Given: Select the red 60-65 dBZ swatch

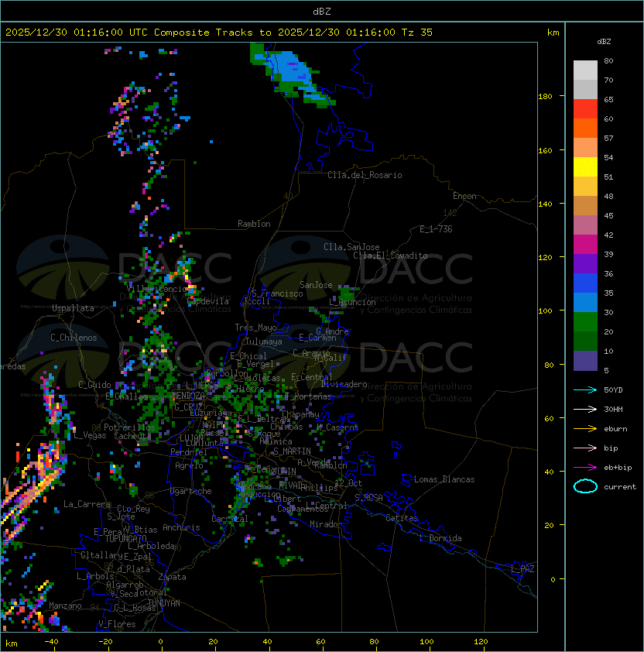Looking at the screenshot, I should tap(585, 109).
